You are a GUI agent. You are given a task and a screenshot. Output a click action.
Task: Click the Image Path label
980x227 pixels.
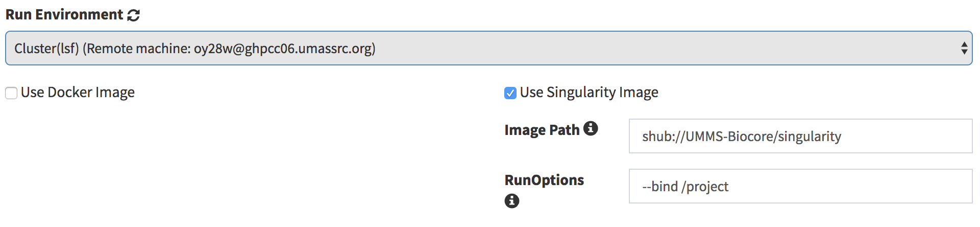coord(542,130)
